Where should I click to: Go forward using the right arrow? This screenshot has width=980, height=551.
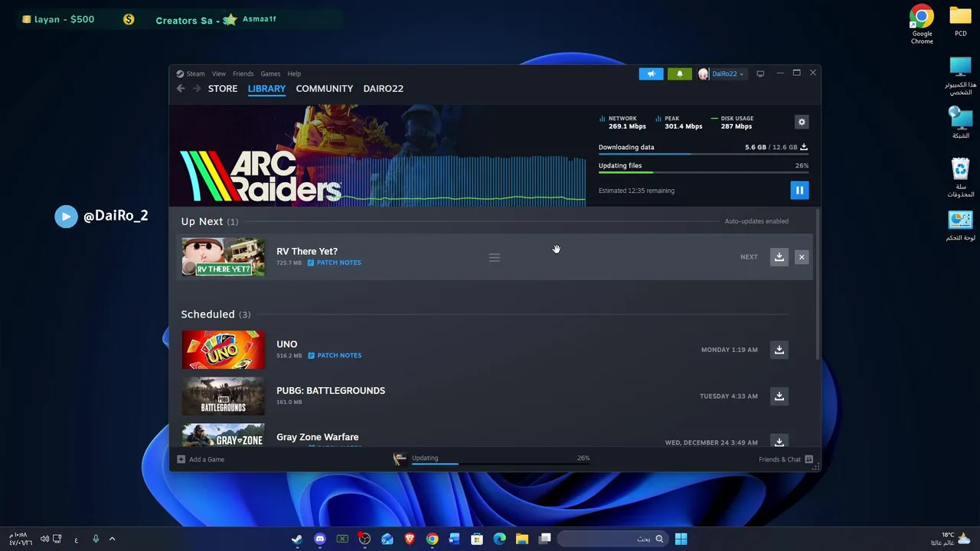tap(197, 89)
